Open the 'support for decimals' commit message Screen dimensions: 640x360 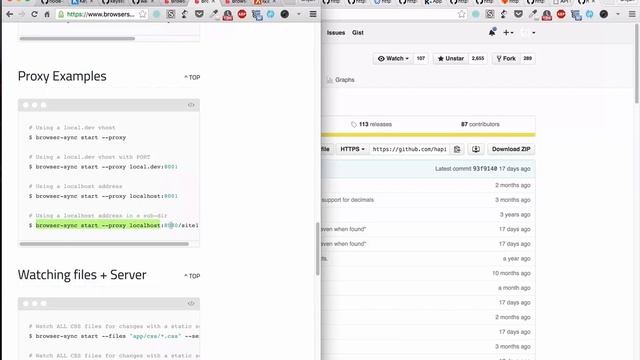[x=348, y=200]
